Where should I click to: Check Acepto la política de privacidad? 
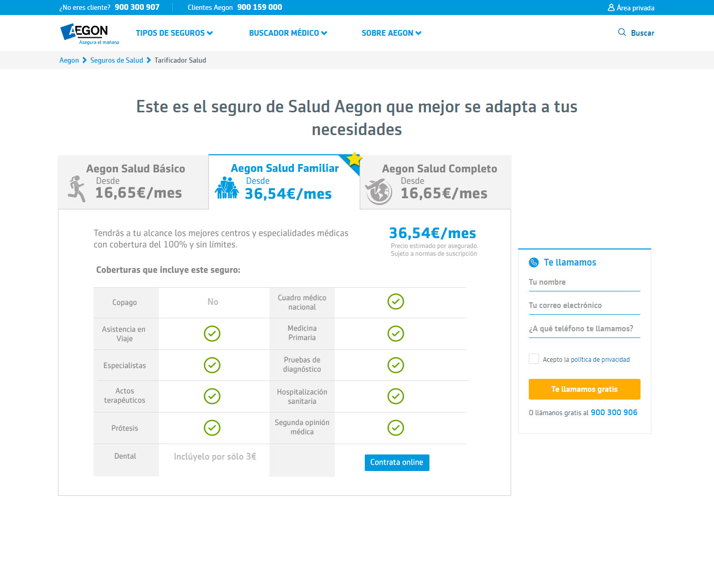(533, 358)
